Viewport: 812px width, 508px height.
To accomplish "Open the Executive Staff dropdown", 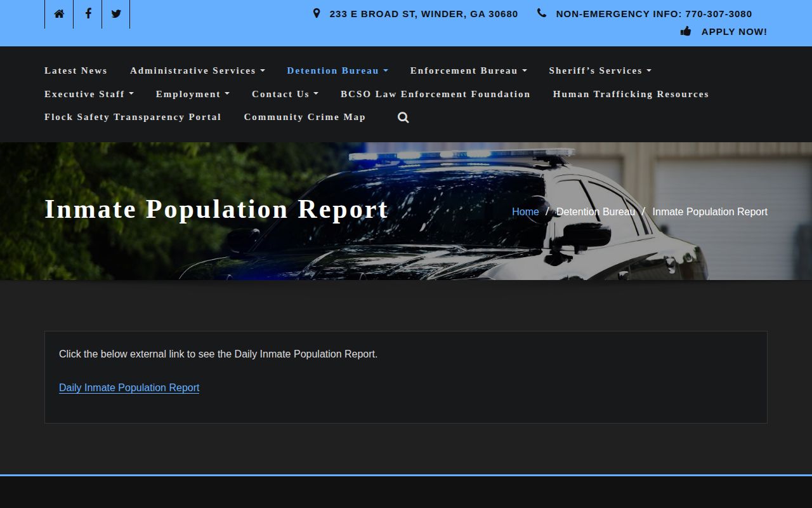I will (x=89, y=94).
